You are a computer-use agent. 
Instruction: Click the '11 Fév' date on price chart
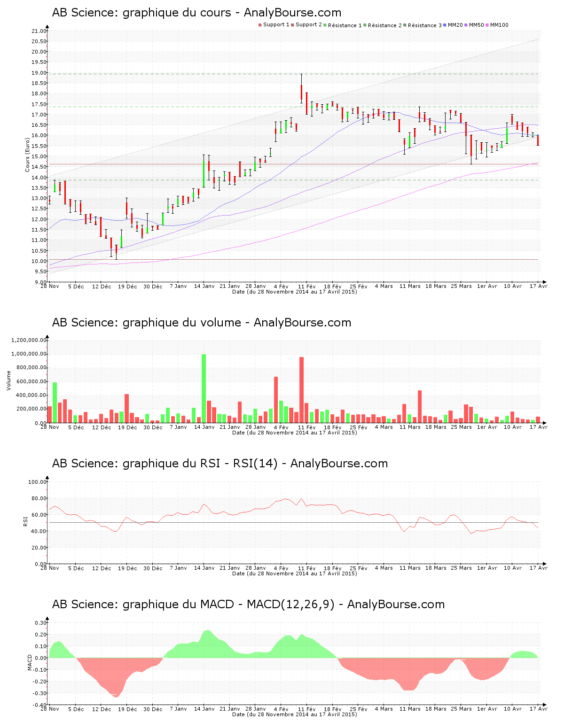(307, 287)
